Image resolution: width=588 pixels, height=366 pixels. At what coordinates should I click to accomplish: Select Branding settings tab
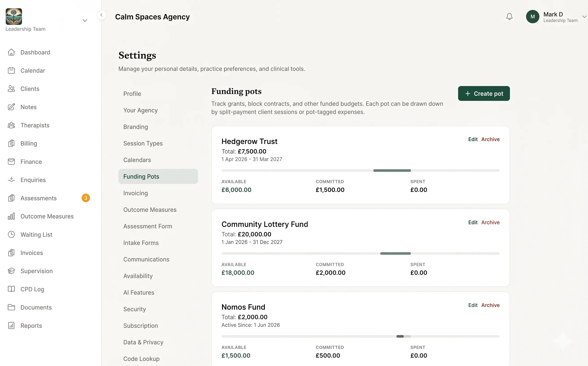tap(136, 127)
